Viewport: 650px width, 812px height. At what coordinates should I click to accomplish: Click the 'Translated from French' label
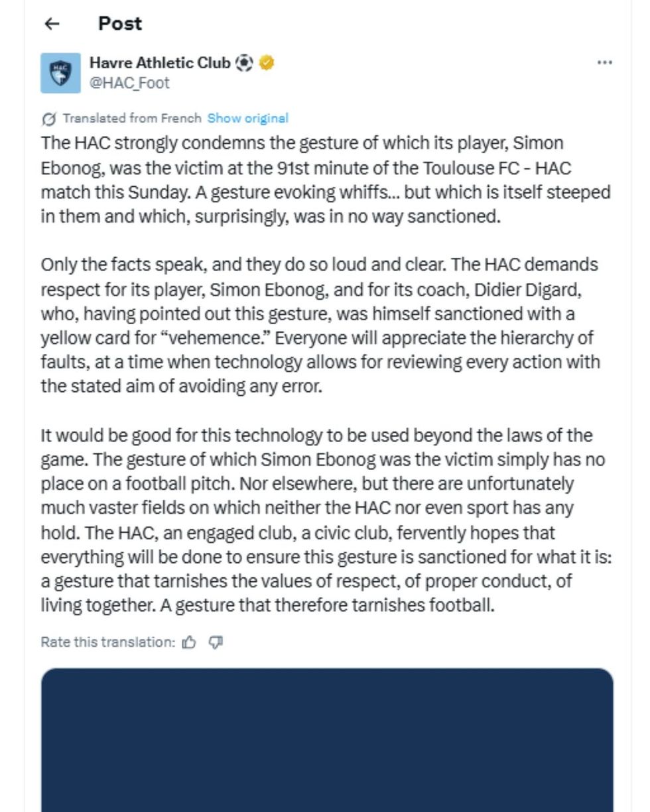[131, 118]
